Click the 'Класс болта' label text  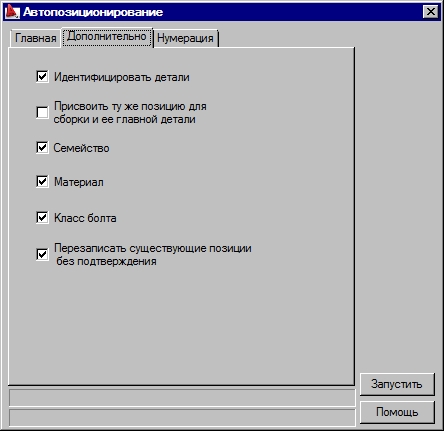coord(85,218)
